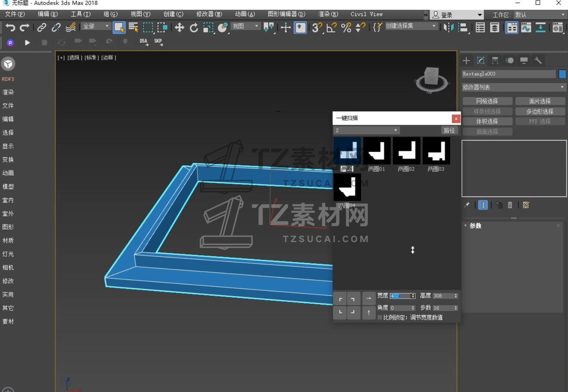Click the pin stack icon
This screenshot has height=392, width=568.
click(467, 205)
